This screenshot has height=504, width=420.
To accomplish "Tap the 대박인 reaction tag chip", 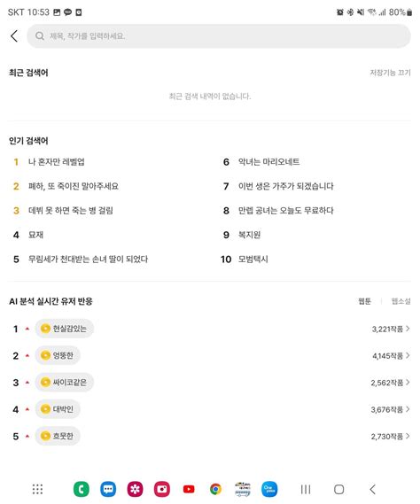I will (58, 409).
